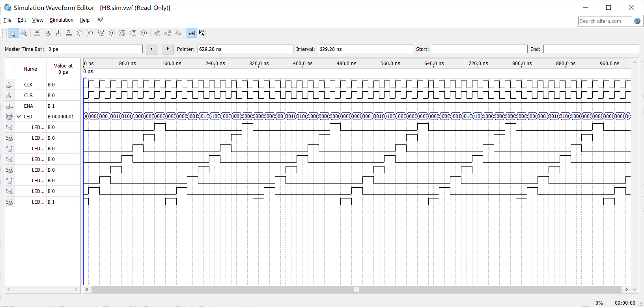
Task: Click the ENA value B 1
Action: coord(51,106)
